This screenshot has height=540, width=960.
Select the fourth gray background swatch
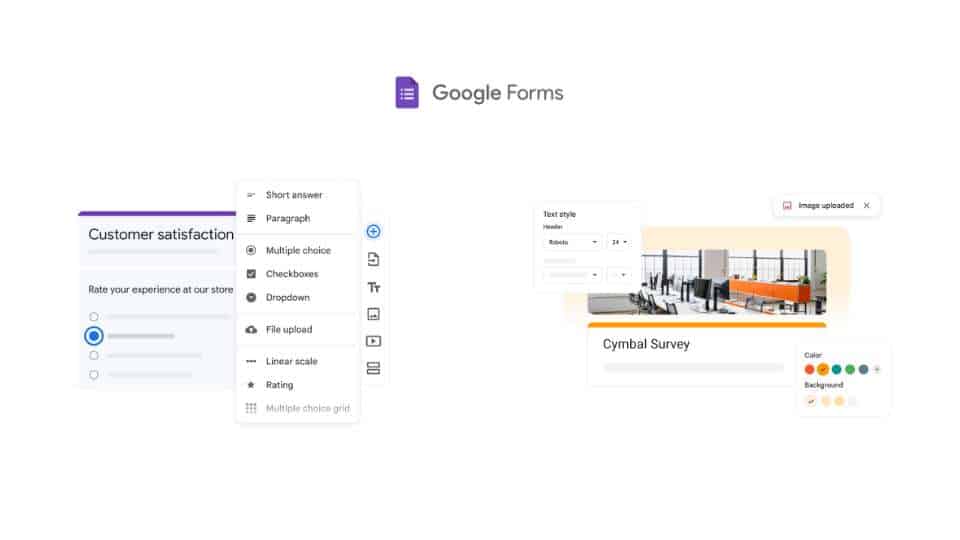pos(852,402)
